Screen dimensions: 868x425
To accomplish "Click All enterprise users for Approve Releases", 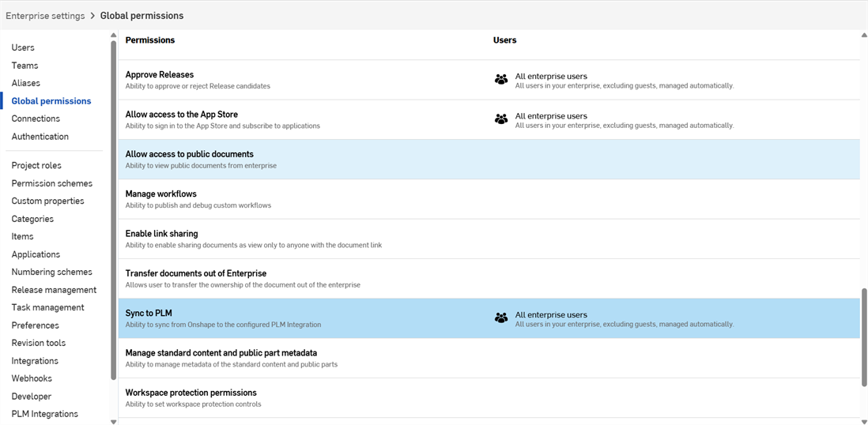I will point(551,77).
